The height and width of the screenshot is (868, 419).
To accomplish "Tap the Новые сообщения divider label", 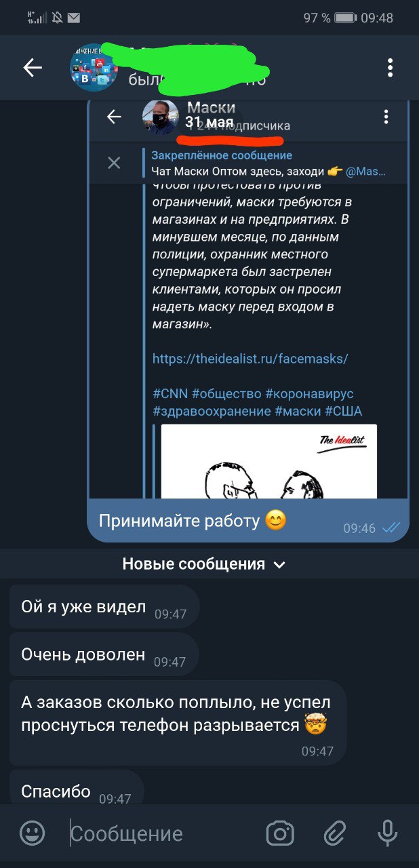I will click(x=193, y=564).
